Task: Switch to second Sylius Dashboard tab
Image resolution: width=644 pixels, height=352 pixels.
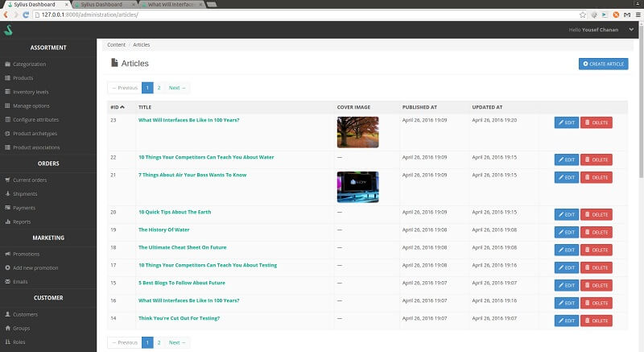Action: [x=104, y=5]
